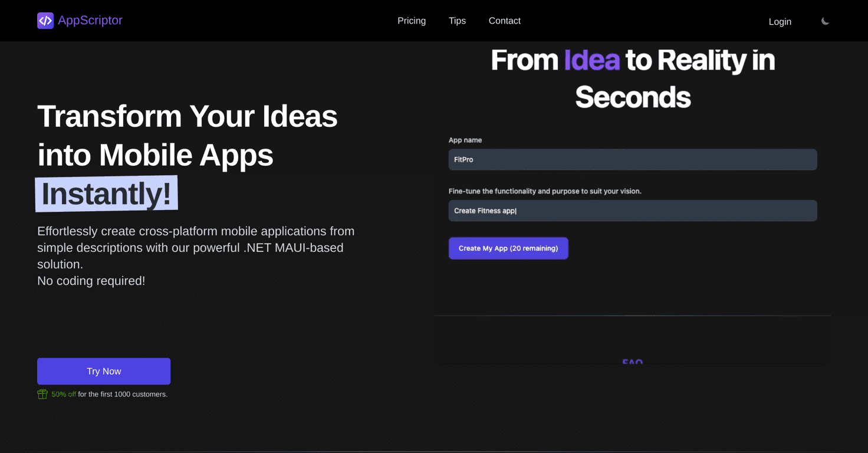The width and height of the screenshot is (868, 453).
Task: Open the Contact page
Action: (504, 21)
